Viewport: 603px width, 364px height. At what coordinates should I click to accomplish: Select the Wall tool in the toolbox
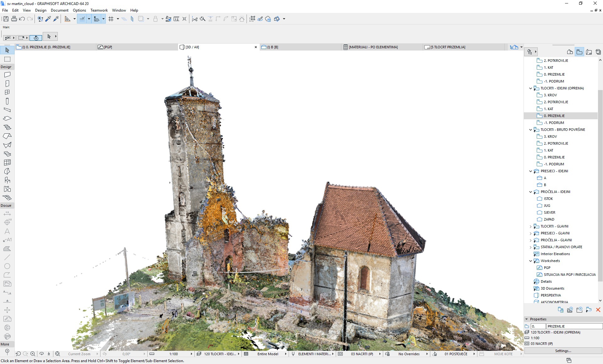[7, 75]
